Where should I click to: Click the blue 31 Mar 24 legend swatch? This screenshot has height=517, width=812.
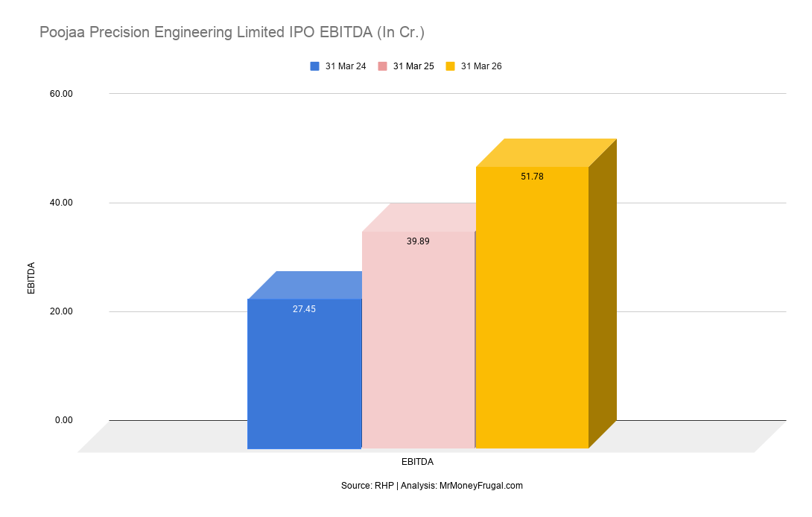tap(314, 66)
